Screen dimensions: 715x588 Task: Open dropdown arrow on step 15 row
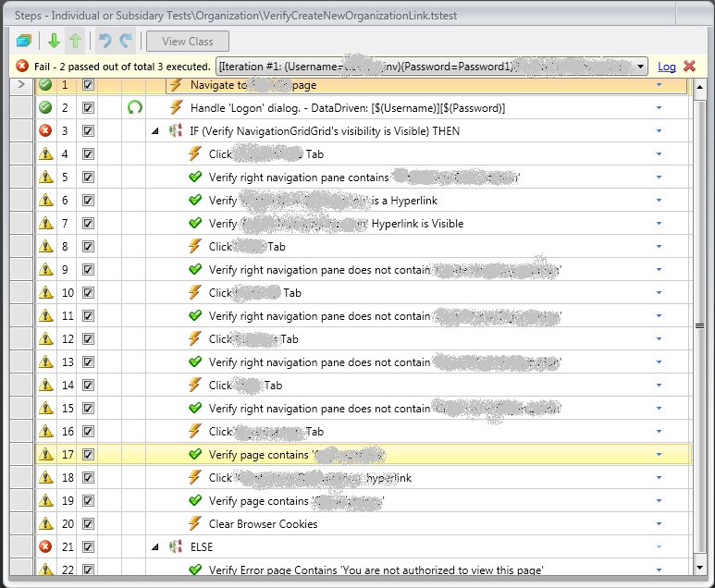pyautogui.click(x=659, y=409)
